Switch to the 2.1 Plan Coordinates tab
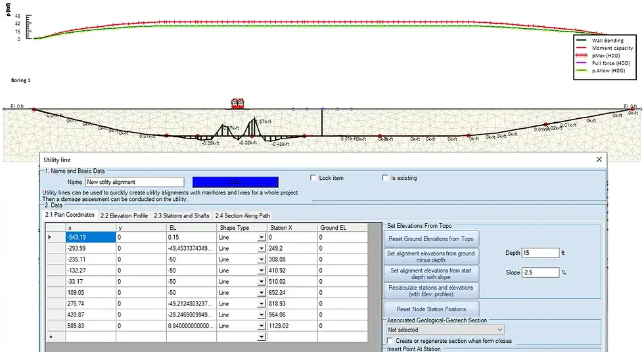This screenshot has height=352, width=644. pos(70,215)
